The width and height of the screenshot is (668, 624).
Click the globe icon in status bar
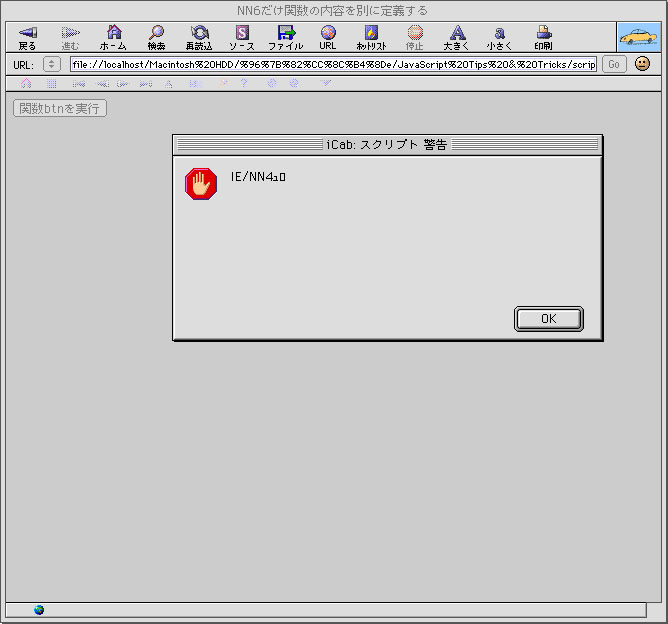[x=39, y=610]
